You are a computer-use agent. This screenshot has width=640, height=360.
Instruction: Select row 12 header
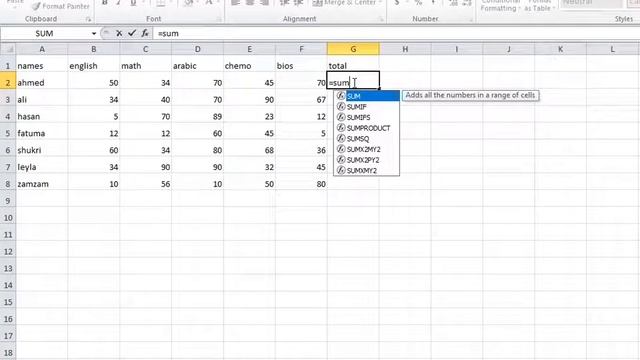pos(8,251)
